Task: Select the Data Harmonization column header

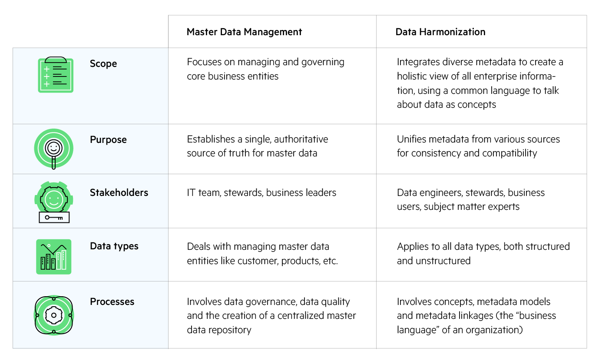Action: tap(440, 32)
